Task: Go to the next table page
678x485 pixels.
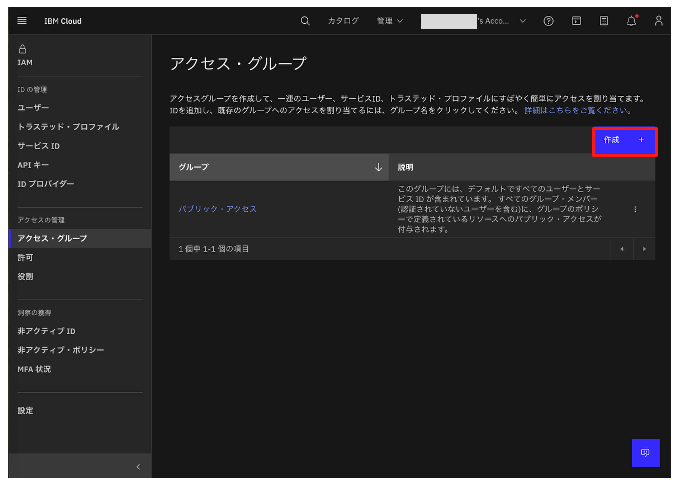Action: (644, 248)
